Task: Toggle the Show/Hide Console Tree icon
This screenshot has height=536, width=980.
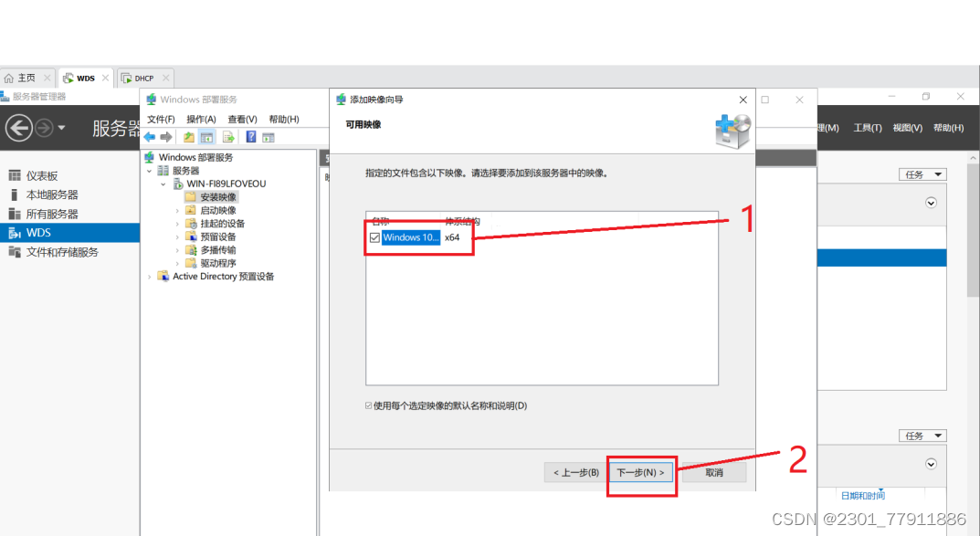Action: click(207, 137)
